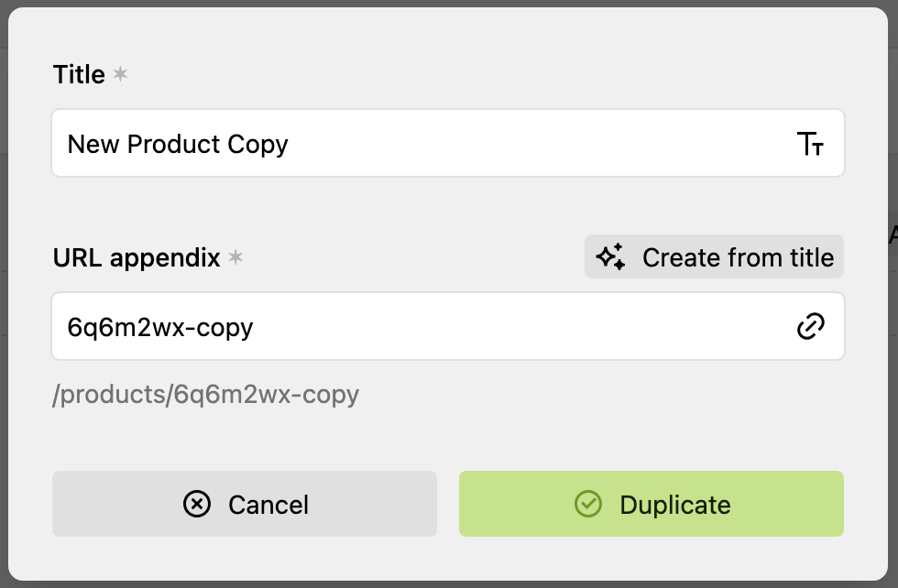
Task: Click the sparkle icon beside Create from title
Action: point(610,257)
